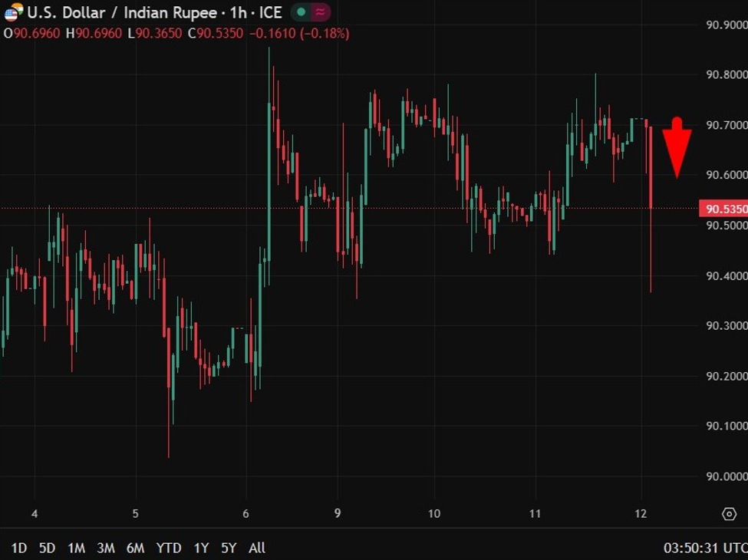The width and height of the screenshot is (748, 560).
Task: Open the timezone menu by clicking 03:50:31 UTC
Action: pyautogui.click(x=697, y=548)
